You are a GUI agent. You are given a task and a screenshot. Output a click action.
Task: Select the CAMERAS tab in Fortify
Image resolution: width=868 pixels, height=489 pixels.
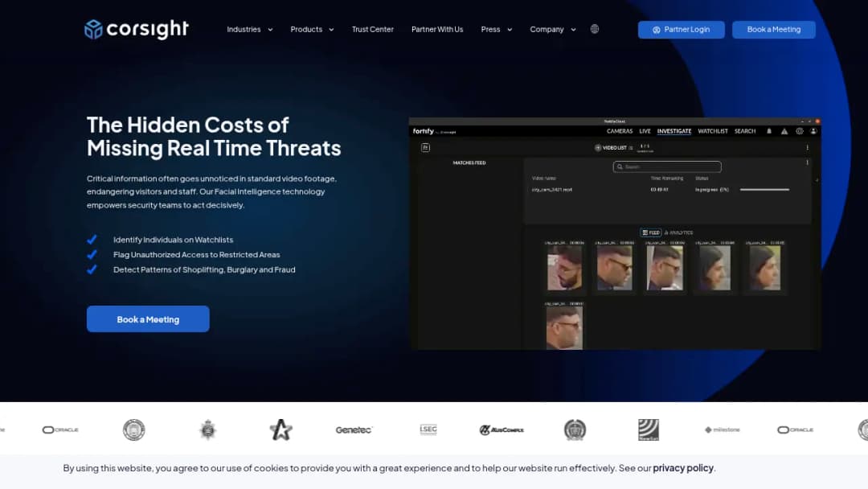[x=620, y=131]
